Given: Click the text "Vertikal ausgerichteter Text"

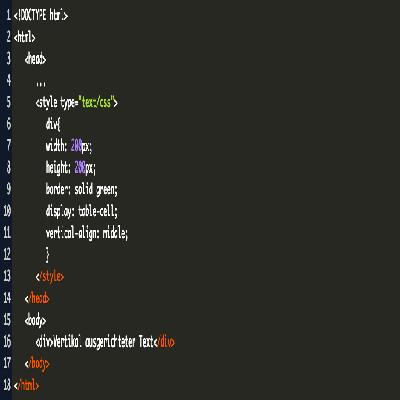Looking at the screenshot, I should point(104,342).
